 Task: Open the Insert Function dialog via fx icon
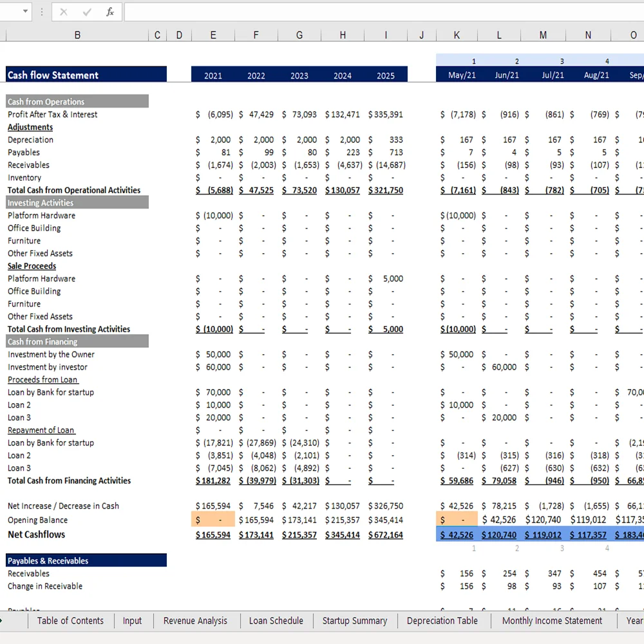[x=109, y=12]
